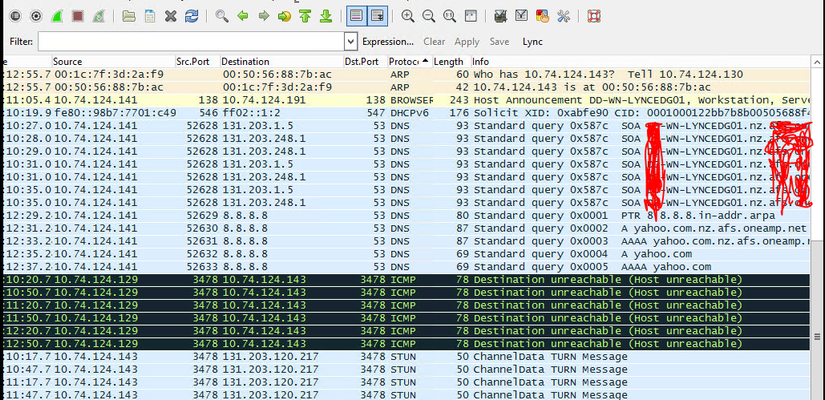The width and height of the screenshot is (825, 400).
Task: Select the DNS 'A yahoo.com' query 0x0004
Action: click(x=407, y=254)
